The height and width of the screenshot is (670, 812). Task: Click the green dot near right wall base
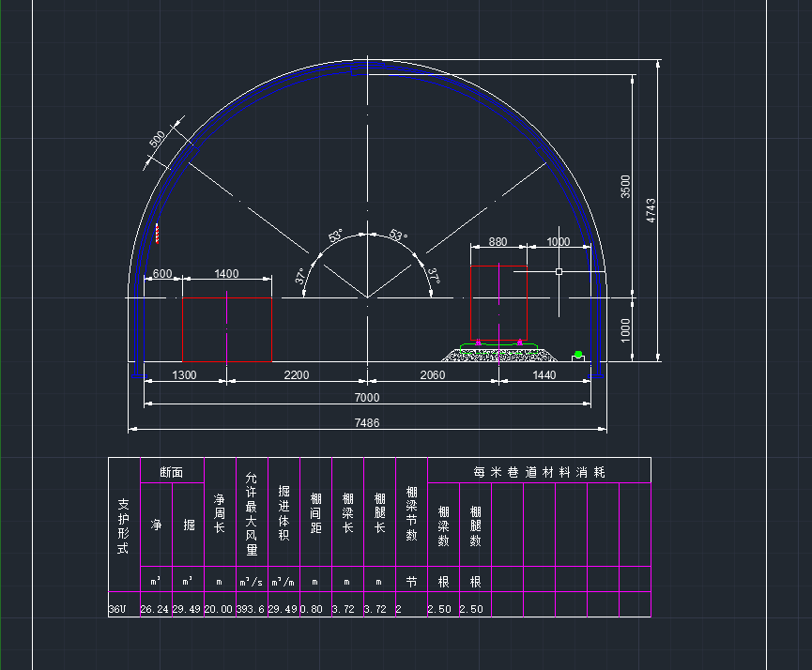coord(578,354)
